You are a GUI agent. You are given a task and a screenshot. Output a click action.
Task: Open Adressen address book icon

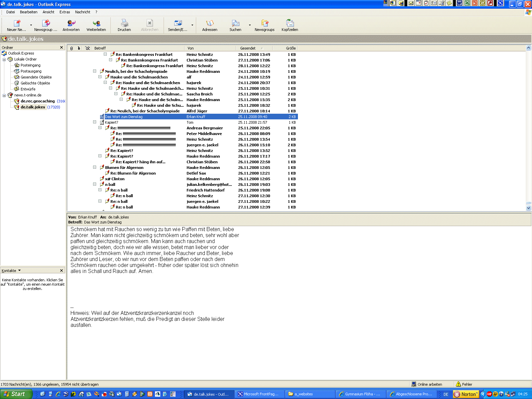(209, 23)
